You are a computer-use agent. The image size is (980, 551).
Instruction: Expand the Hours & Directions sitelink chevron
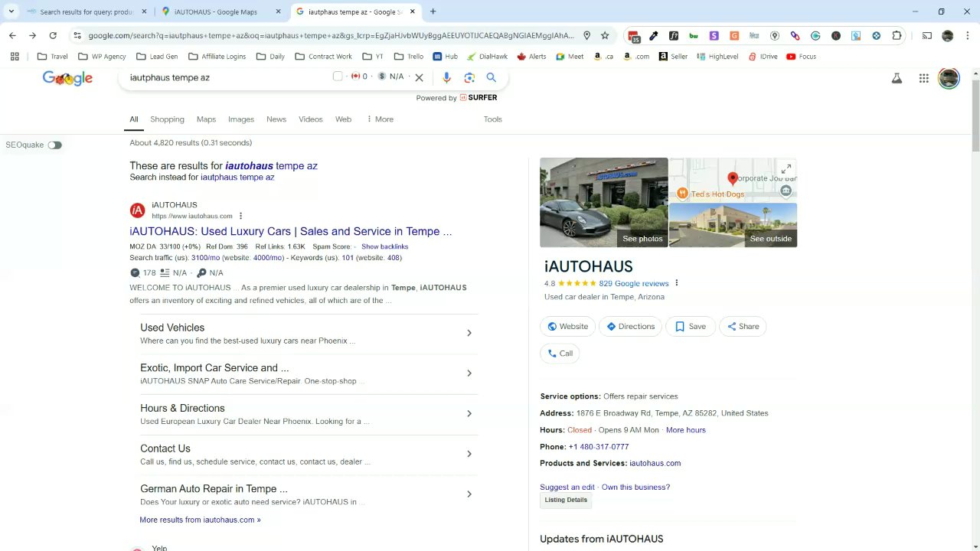coord(469,414)
